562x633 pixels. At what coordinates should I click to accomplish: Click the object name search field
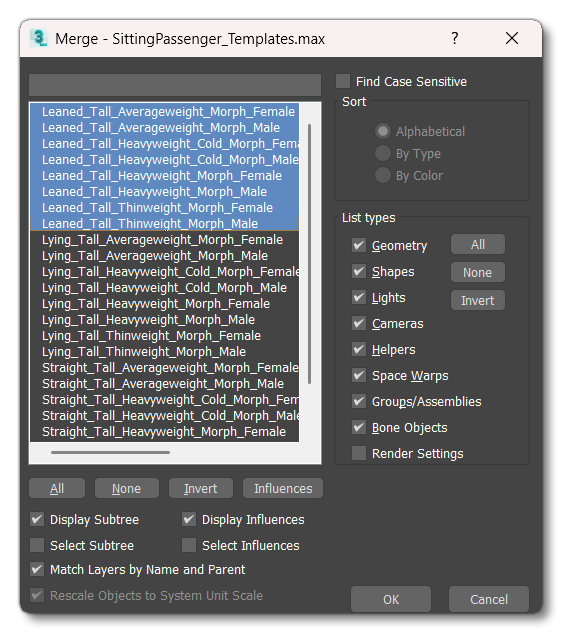(x=175, y=85)
